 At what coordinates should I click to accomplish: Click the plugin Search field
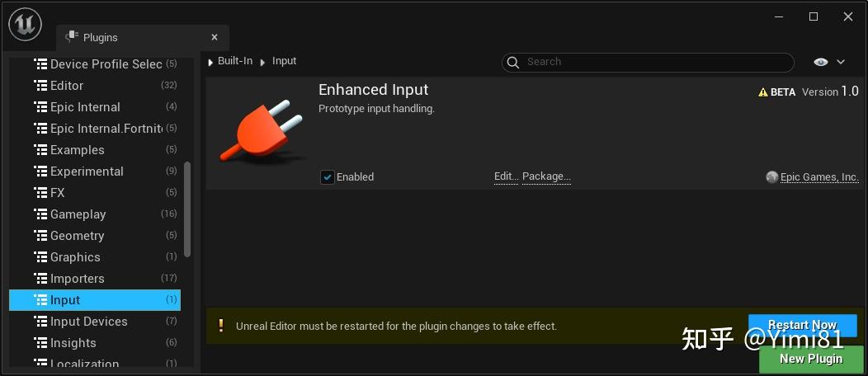[648, 63]
